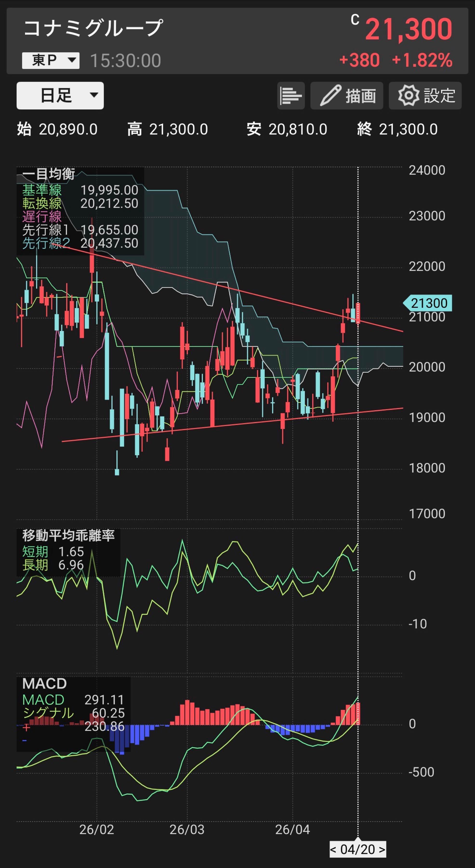Tap the 21300 current price axis tag
Image resolution: width=475 pixels, height=868 pixels.
428,303
